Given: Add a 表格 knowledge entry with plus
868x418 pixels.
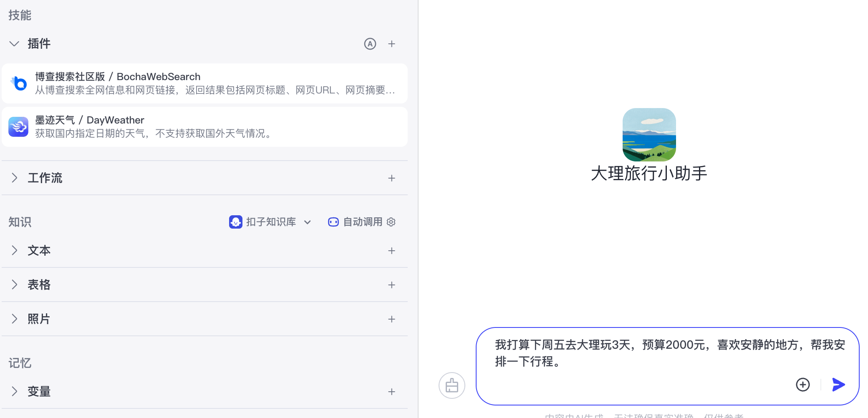Looking at the screenshot, I should [391, 285].
